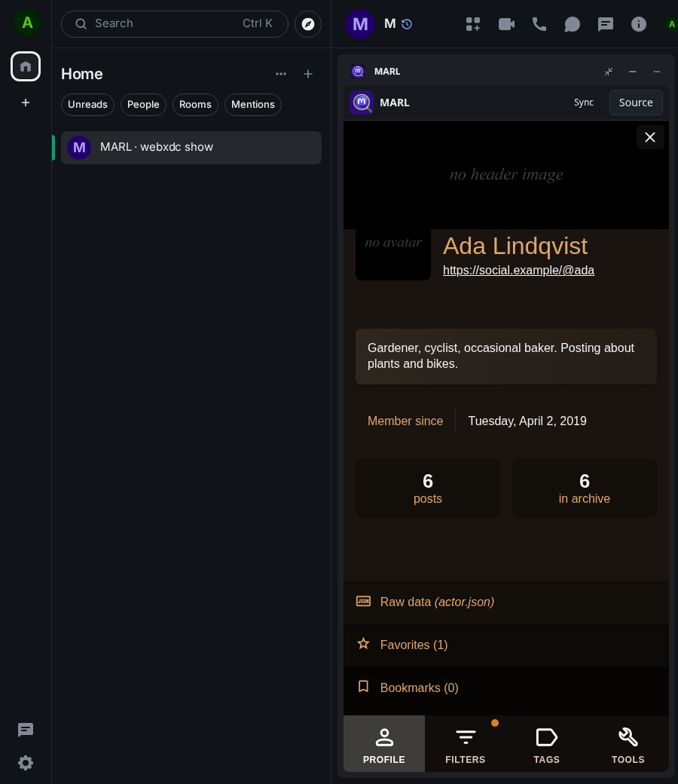Screen dimensions: 678x784
Task: Open Favorites (1) list
Action: [x=506, y=645]
